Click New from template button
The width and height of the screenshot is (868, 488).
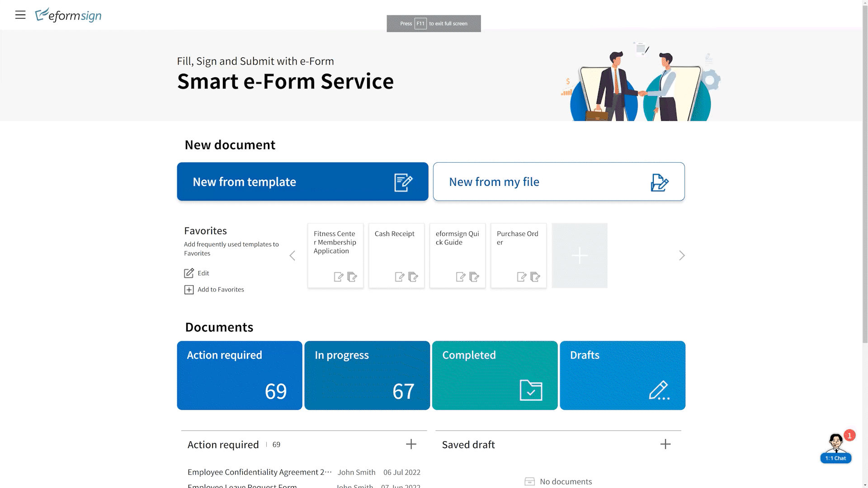(x=302, y=182)
